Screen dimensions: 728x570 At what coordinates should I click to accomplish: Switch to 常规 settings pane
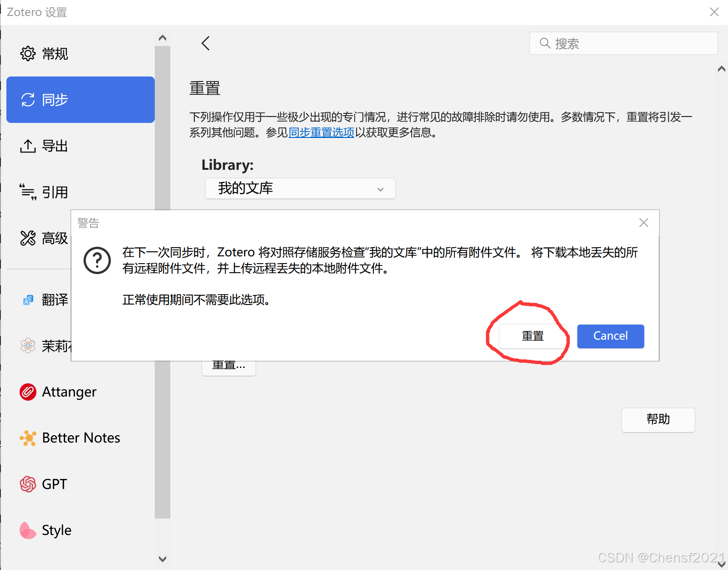pyautogui.click(x=81, y=54)
